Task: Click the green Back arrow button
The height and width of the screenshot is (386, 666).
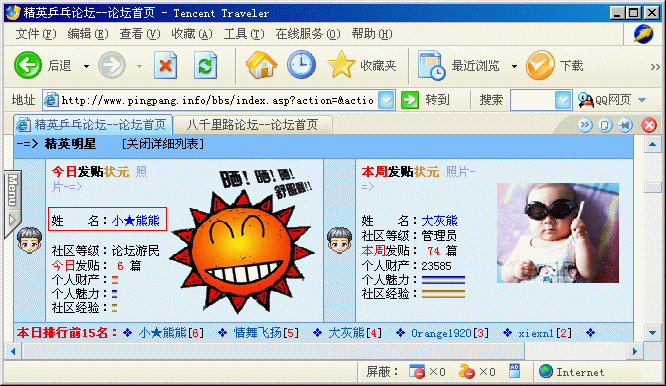Action: (28, 65)
